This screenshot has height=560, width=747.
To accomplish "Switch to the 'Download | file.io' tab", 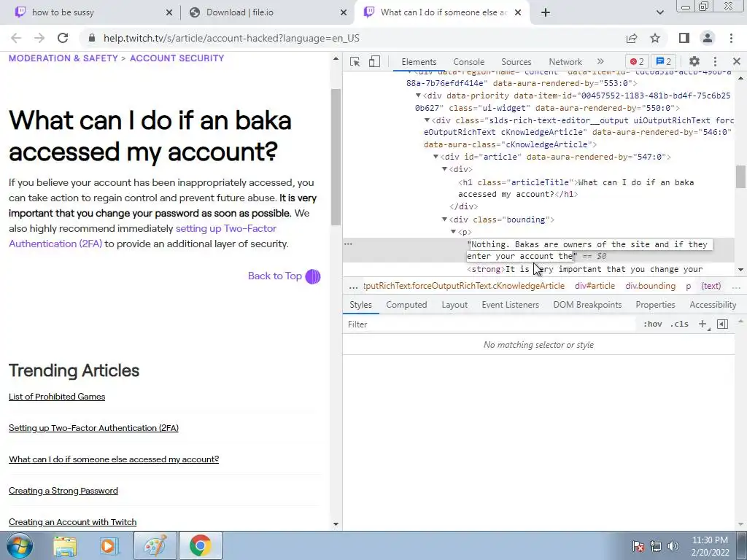I will point(267,12).
